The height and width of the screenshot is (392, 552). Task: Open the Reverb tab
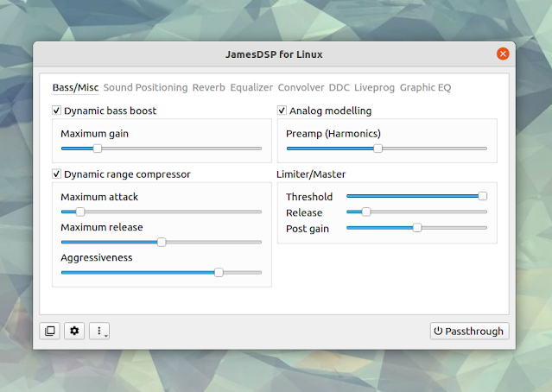(209, 87)
